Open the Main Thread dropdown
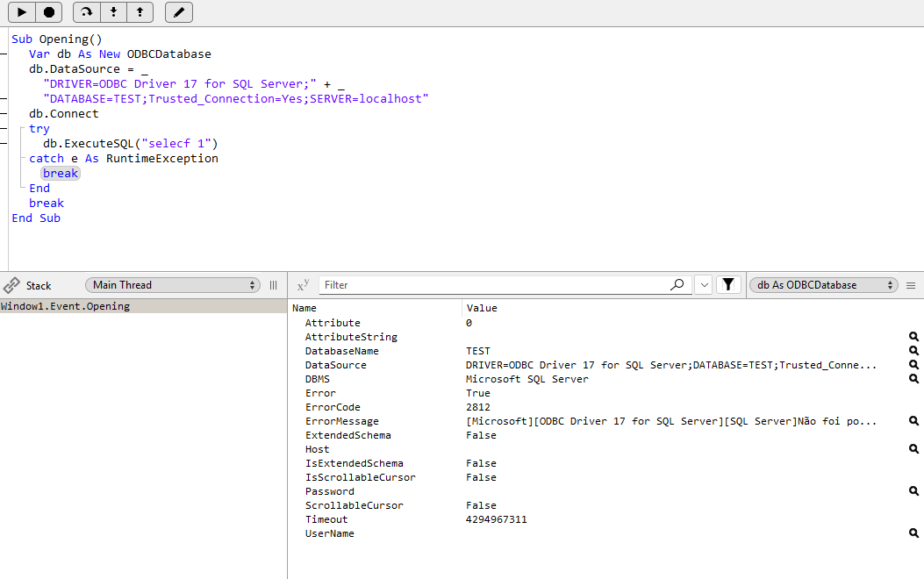 tap(173, 285)
